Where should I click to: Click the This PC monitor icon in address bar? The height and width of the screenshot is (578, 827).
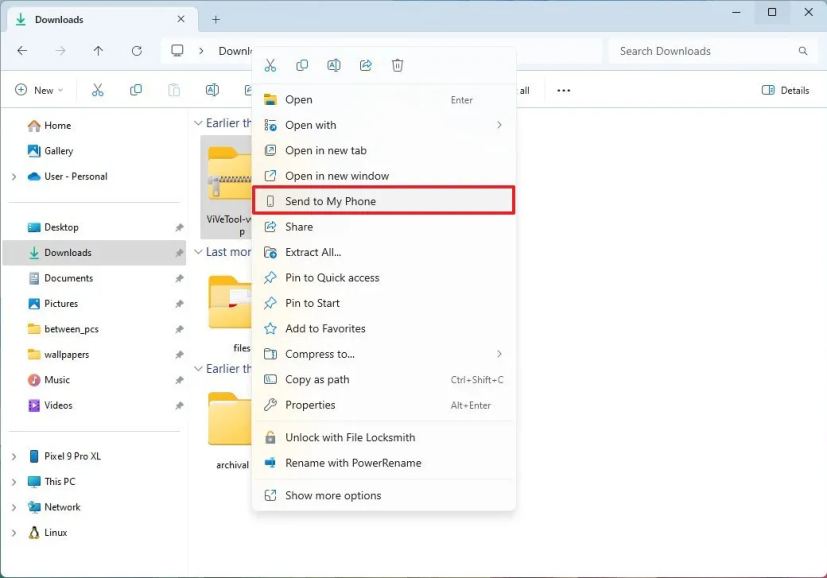tap(177, 51)
